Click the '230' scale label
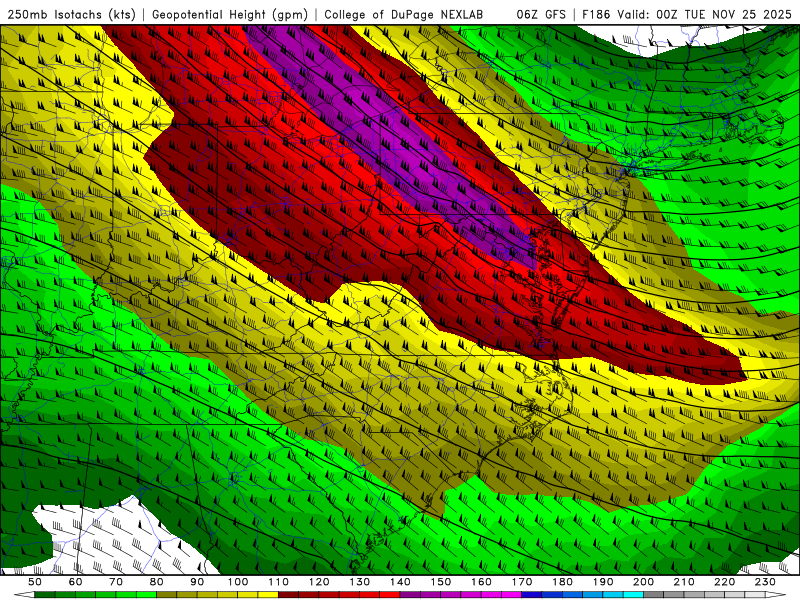The width and height of the screenshot is (800, 600). click(765, 582)
